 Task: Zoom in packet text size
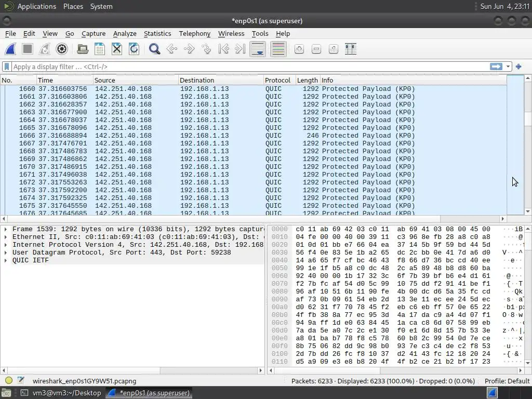299,49
